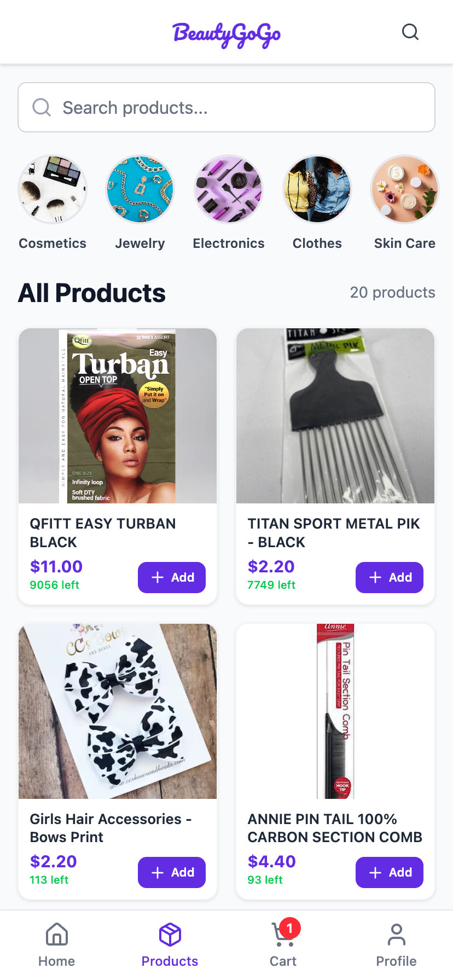The height and width of the screenshot is (980, 453).
Task: Tap the BeautyGoGo logo
Action: (x=226, y=34)
